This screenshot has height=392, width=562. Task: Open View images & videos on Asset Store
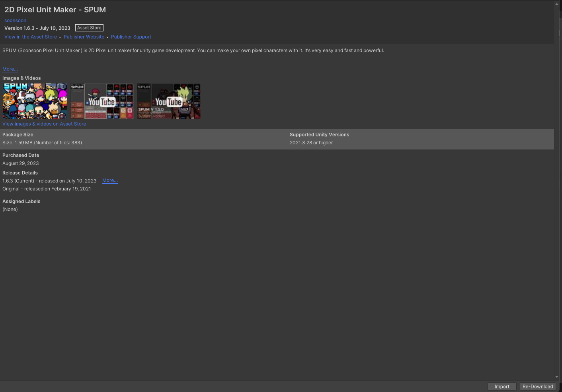pos(44,124)
